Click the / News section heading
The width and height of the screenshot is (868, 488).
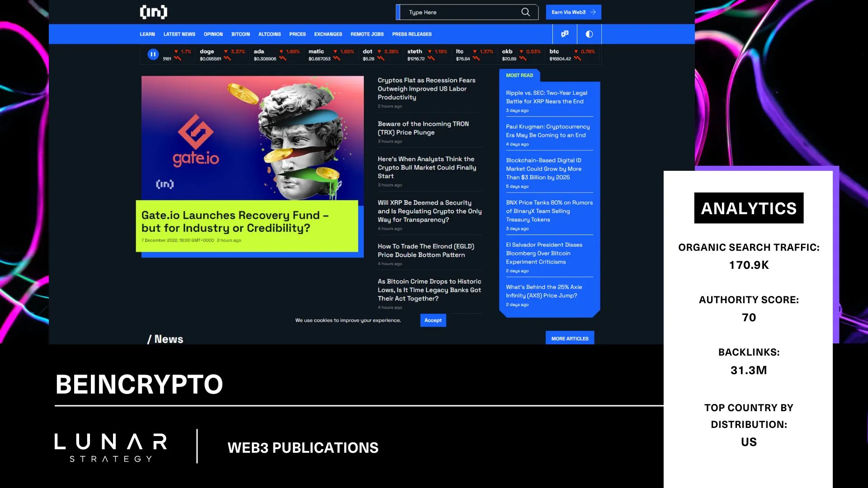click(165, 339)
